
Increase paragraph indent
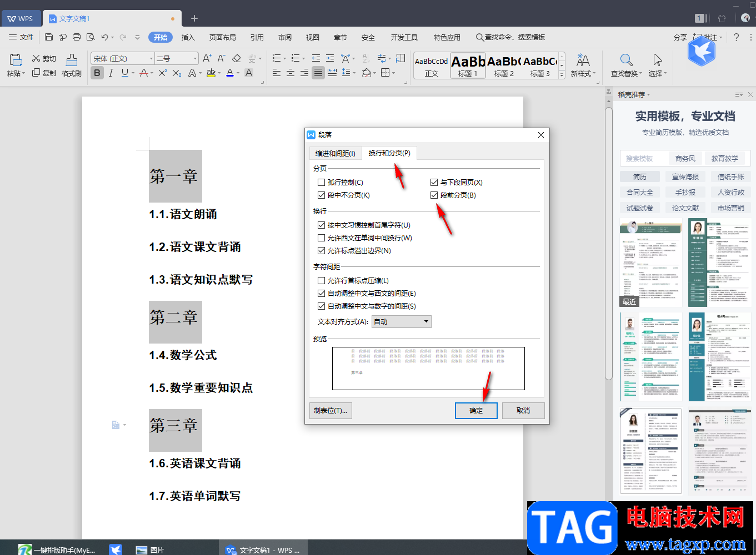[330, 58]
